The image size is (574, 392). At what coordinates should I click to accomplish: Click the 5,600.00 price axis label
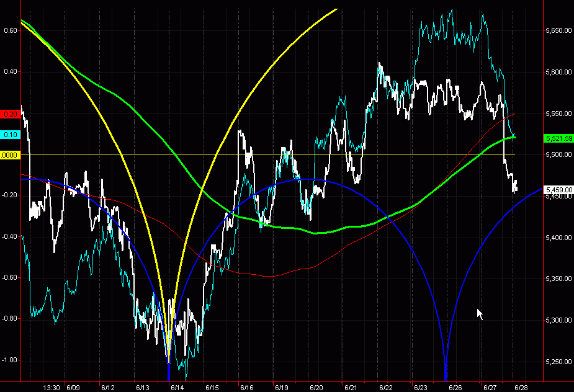558,72
